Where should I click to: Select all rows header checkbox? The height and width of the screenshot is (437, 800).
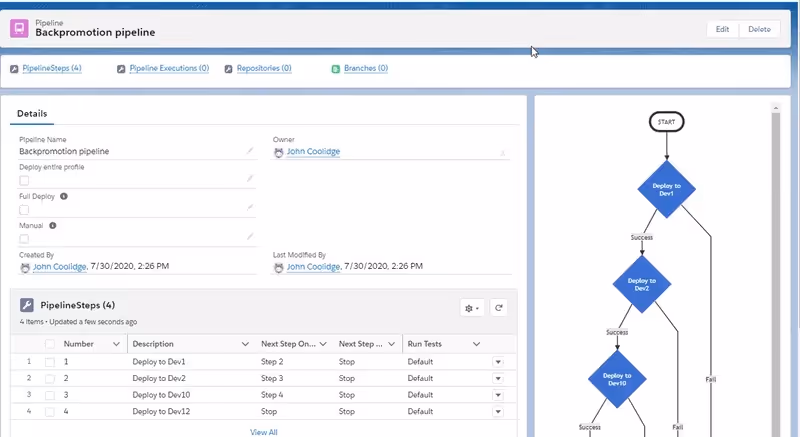(x=50, y=344)
